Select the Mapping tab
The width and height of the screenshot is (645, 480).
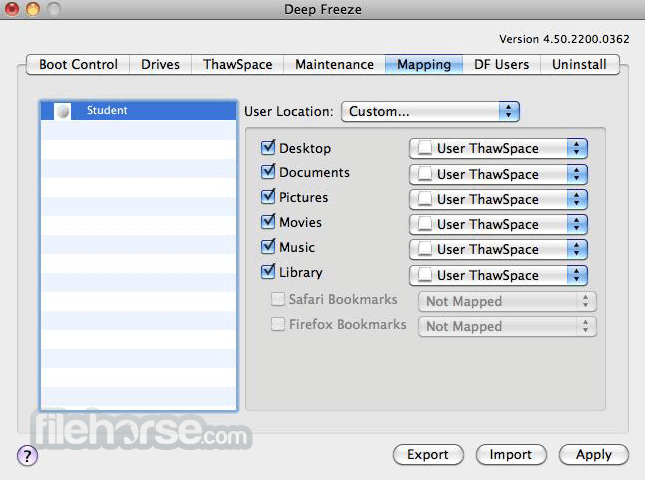click(x=424, y=65)
